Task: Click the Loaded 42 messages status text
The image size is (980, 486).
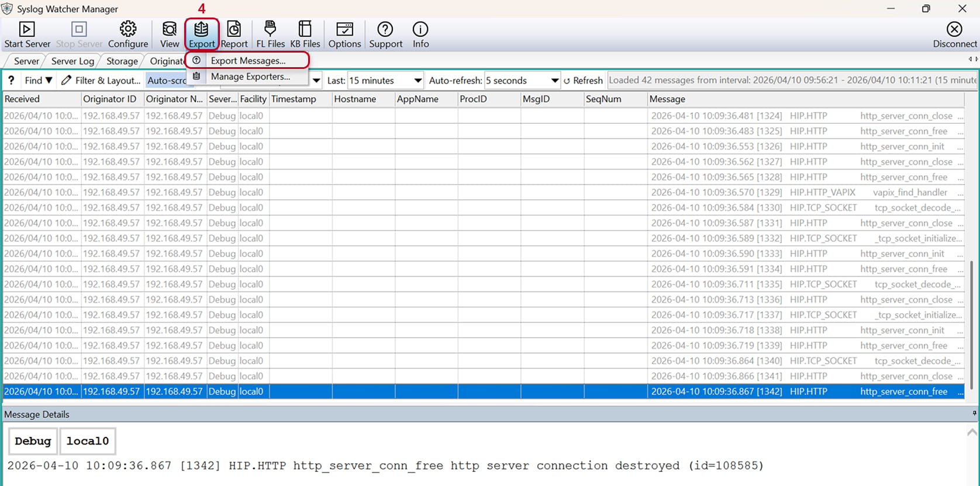Action: pyautogui.click(x=792, y=80)
